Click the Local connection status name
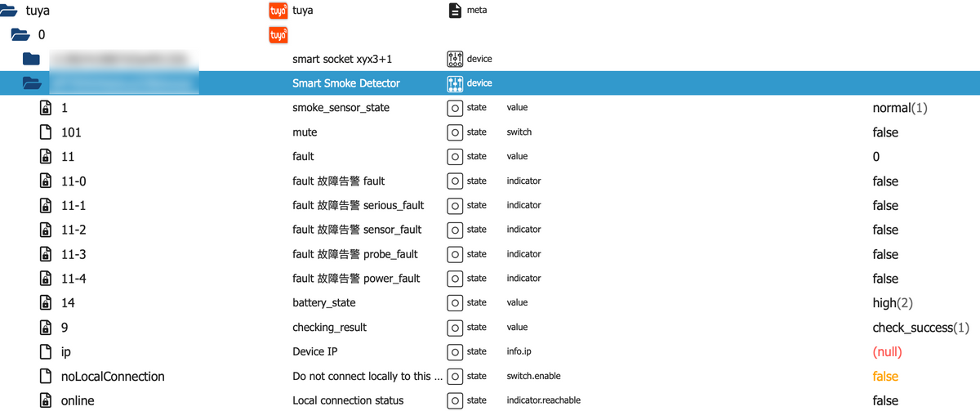 (x=348, y=400)
